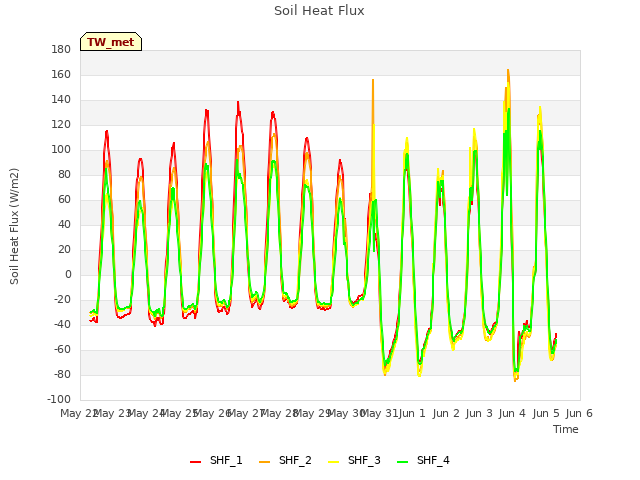Click the 140 y-axis tick value
Screen dimensions: 640x480
click(61, 99)
